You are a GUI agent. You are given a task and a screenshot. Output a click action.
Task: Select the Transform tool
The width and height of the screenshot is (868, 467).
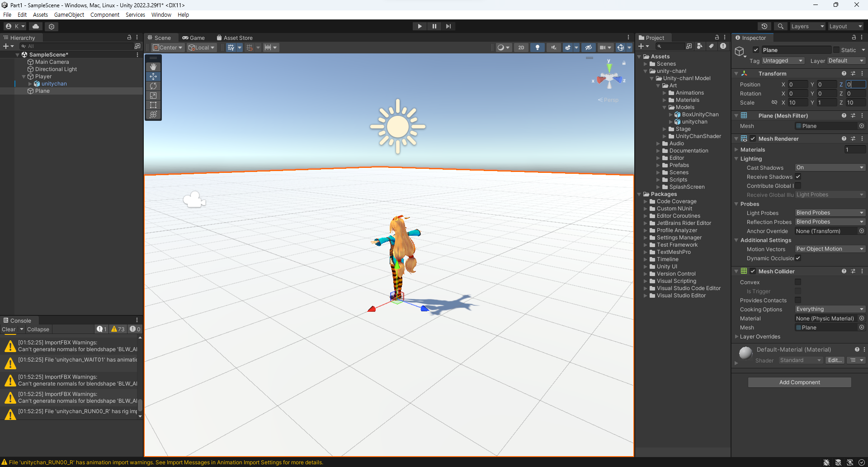click(153, 114)
